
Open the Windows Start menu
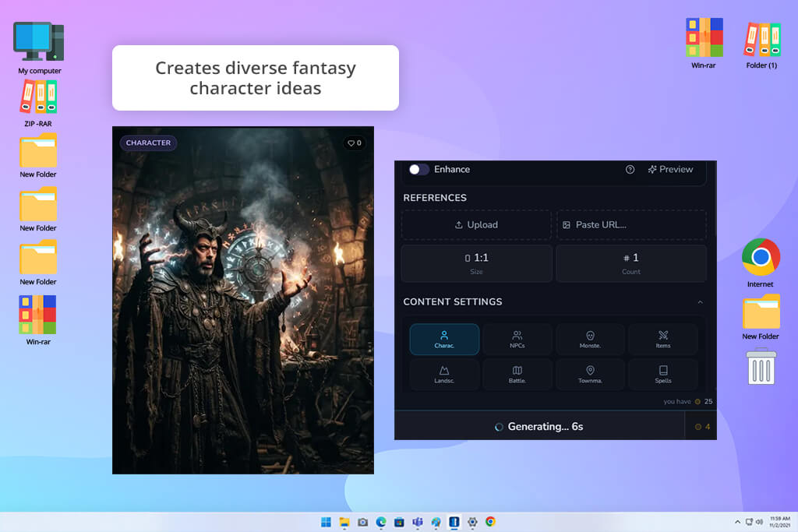coord(326,522)
